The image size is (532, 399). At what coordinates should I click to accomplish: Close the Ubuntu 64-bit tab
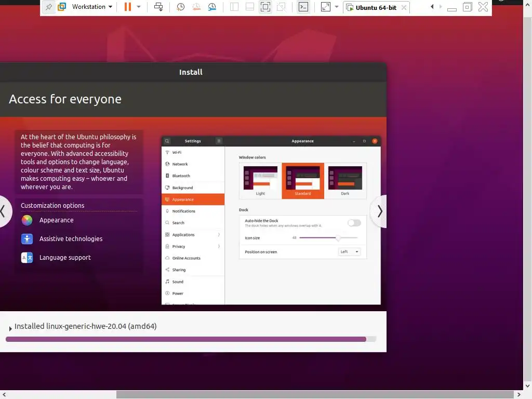pos(404,7)
